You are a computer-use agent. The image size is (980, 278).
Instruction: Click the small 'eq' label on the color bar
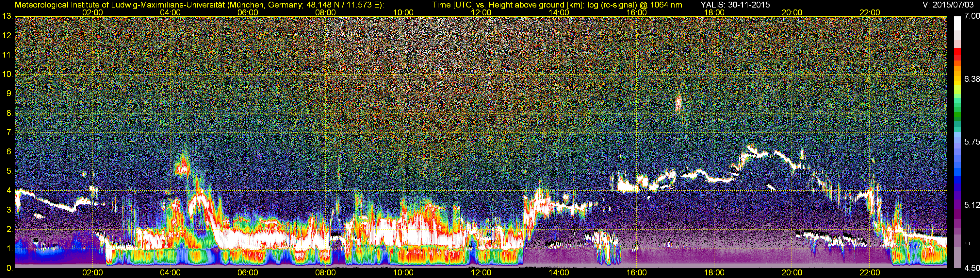968,242
